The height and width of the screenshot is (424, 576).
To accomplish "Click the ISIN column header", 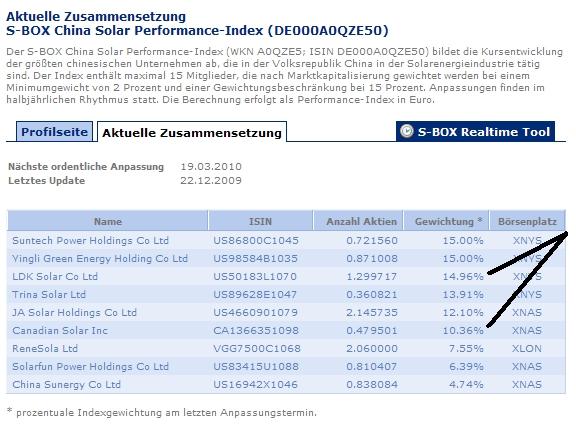I will (x=260, y=221).
